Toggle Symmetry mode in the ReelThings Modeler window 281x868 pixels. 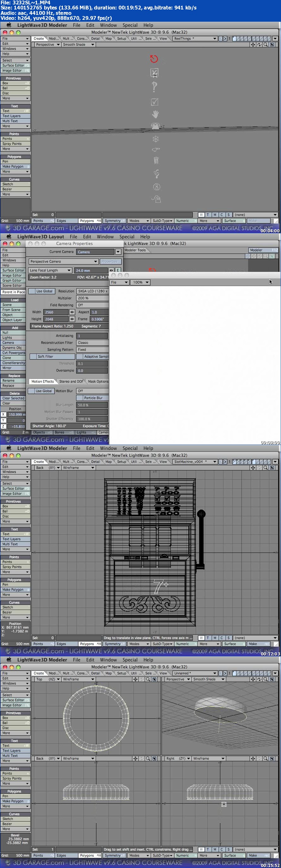coord(114,221)
